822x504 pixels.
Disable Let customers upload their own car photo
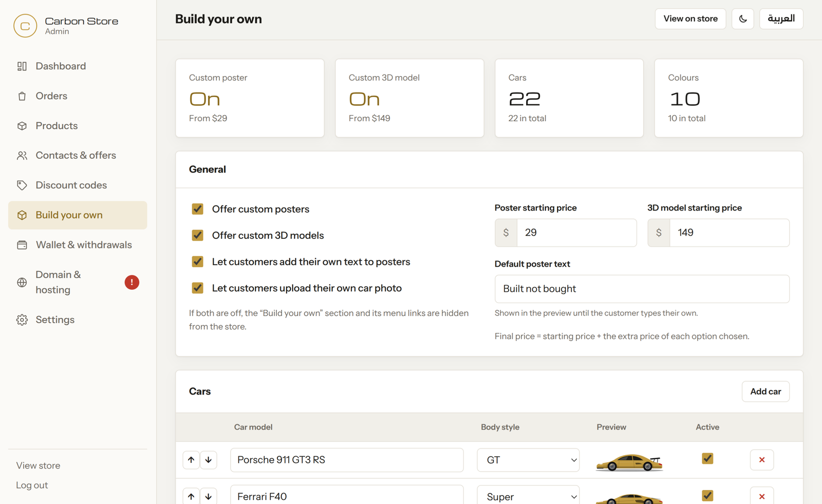point(197,288)
